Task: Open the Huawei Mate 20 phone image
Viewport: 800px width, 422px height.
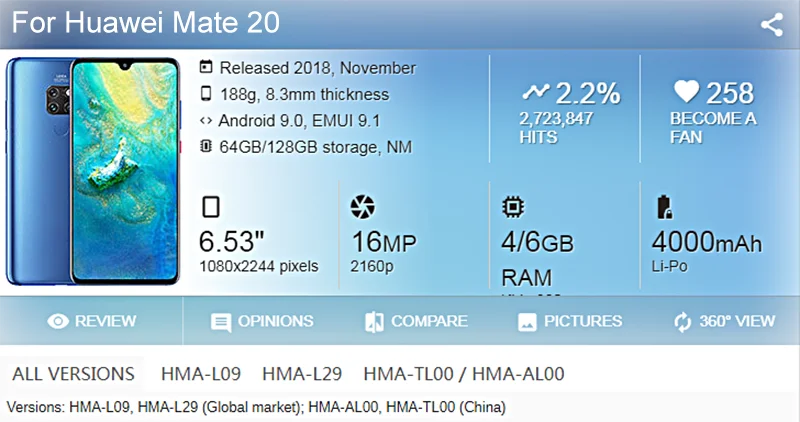Action: coord(93,171)
